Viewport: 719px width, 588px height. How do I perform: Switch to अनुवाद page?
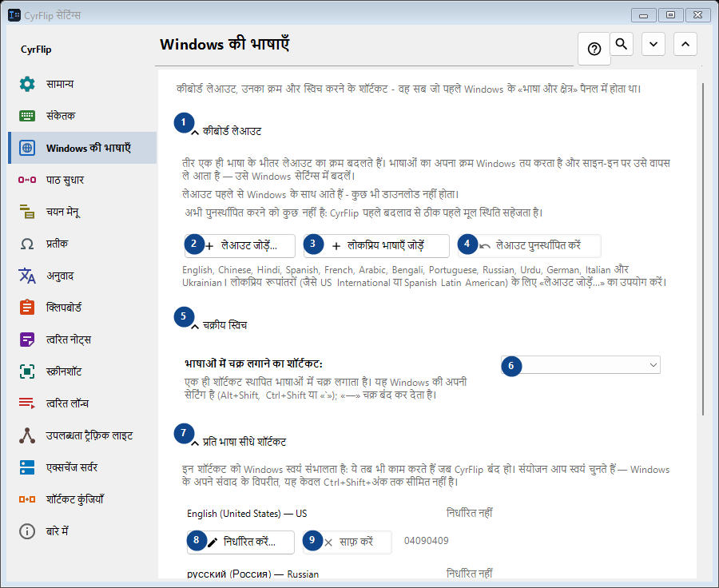point(82,276)
